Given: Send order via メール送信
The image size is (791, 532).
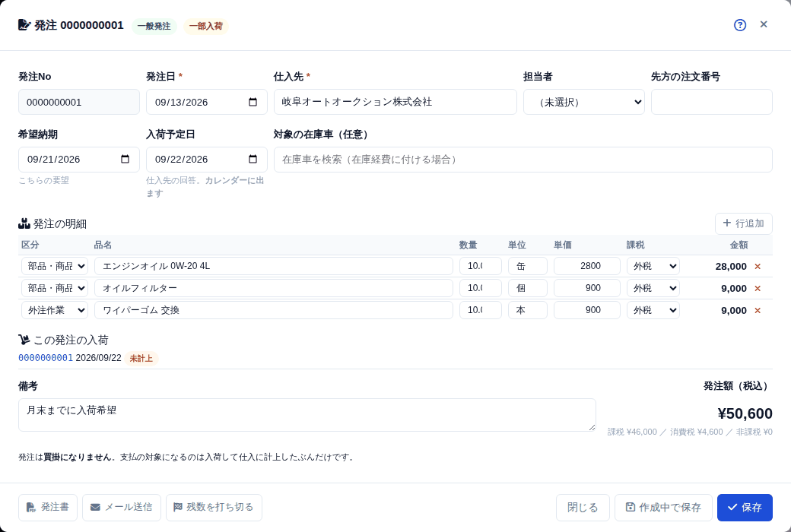Looking at the screenshot, I should coord(122,507).
